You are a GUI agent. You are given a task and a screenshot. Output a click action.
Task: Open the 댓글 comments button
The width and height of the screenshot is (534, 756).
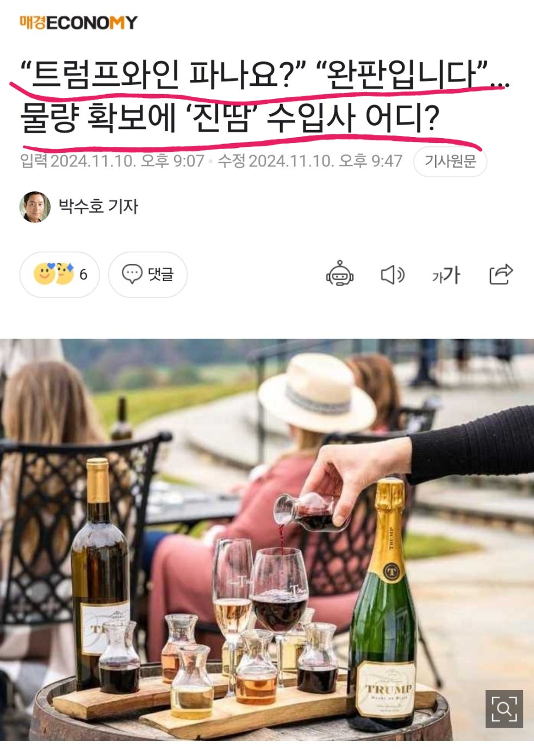(x=148, y=274)
